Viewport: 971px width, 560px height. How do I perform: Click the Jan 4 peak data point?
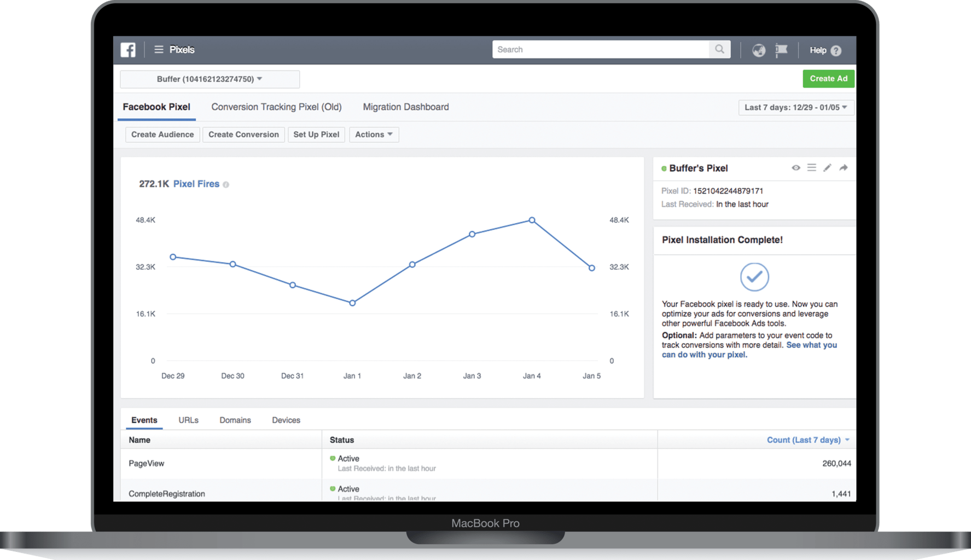pyautogui.click(x=532, y=220)
